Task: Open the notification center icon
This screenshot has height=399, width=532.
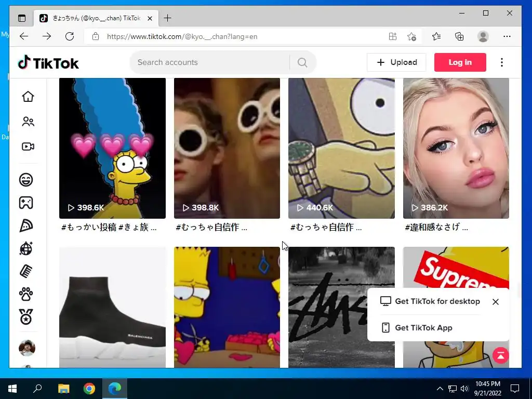Action: coord(515,389)
